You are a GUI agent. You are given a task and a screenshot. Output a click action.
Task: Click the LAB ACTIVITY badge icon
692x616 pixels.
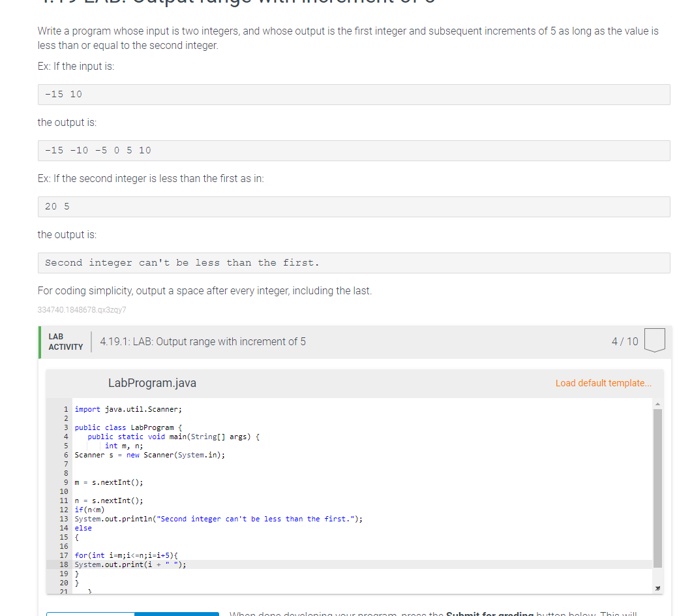65,341
